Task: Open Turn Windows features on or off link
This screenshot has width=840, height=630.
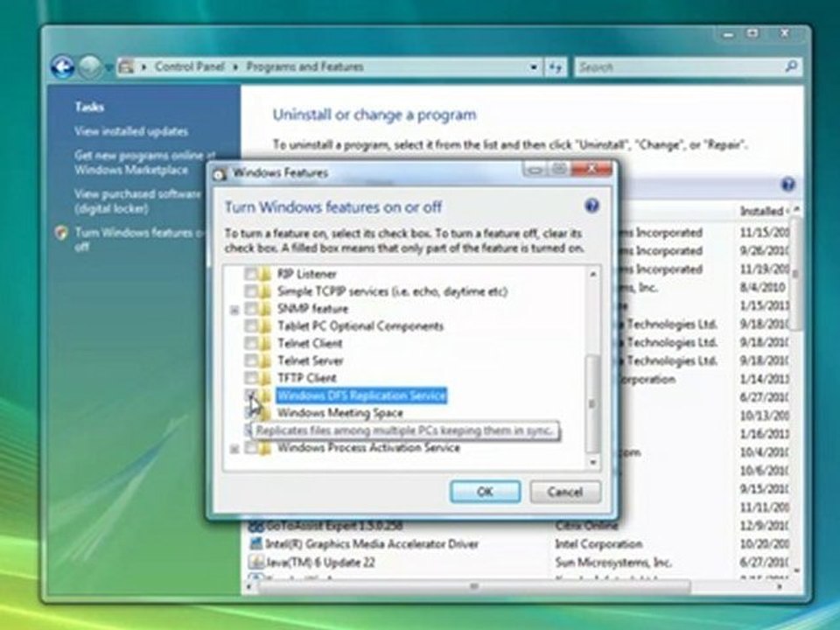Action: coord(140,240)
